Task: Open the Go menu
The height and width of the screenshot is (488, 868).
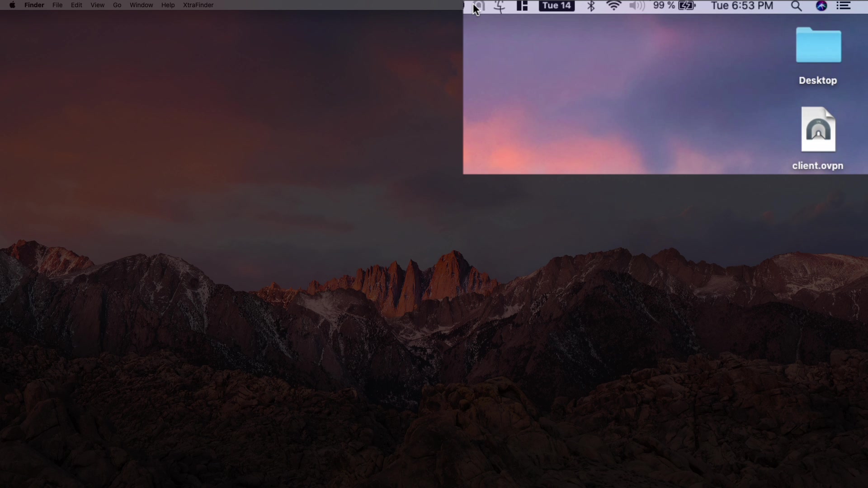Action: pos(117,5)
